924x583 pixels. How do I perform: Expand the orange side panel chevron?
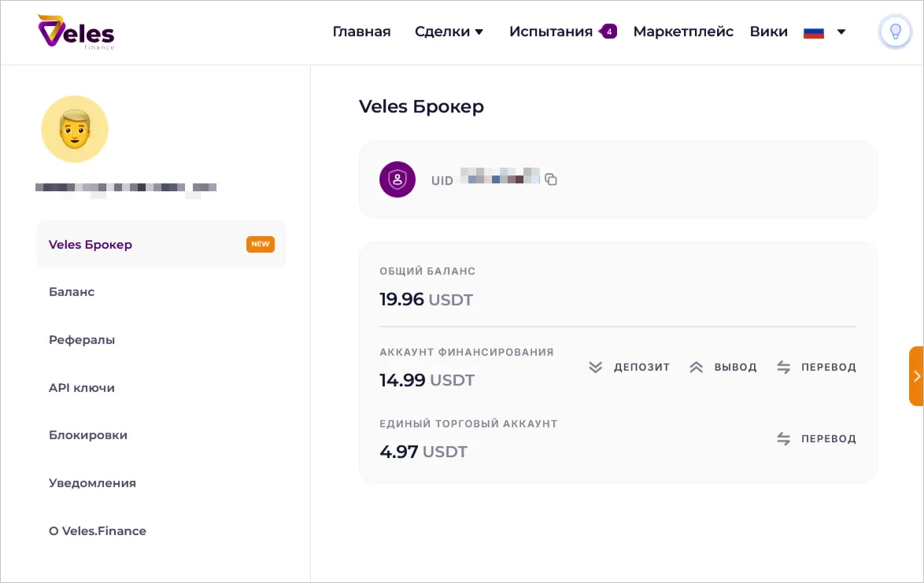[916, 375]
